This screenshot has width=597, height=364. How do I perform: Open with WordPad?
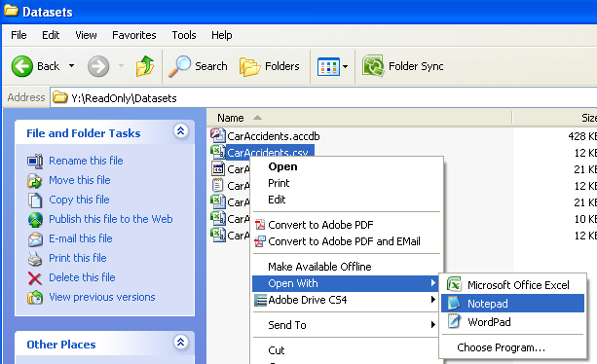(x=512, y=322)
